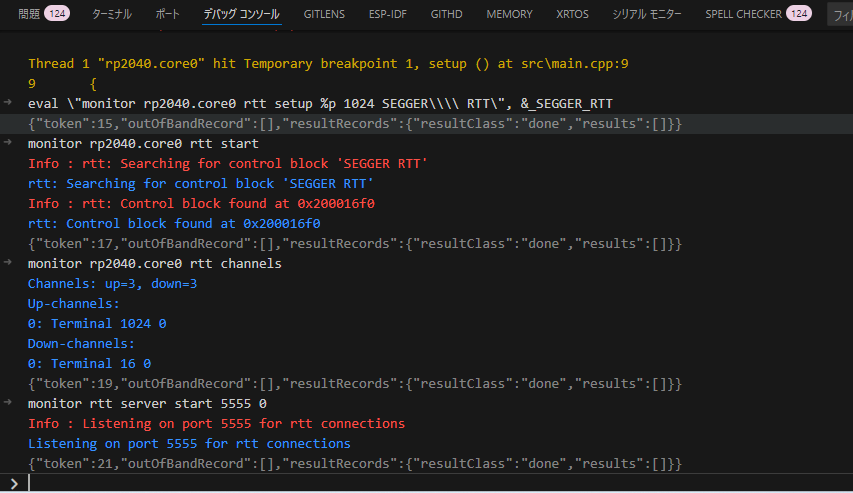
Task: Click blue 'rtt: Control block found at 0x200016f0' line
Action: [x=174, y=224]
